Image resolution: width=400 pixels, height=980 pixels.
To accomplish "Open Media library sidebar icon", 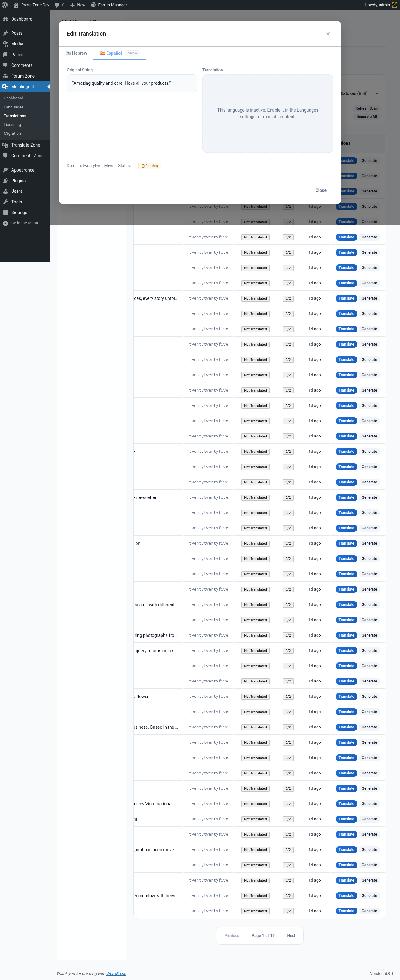I will pos(6,44).
